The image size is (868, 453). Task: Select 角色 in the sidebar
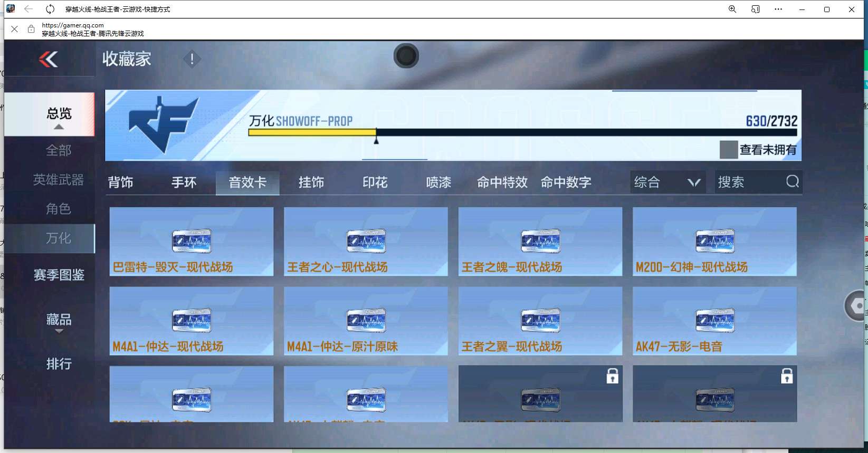(x=59, y=209)
